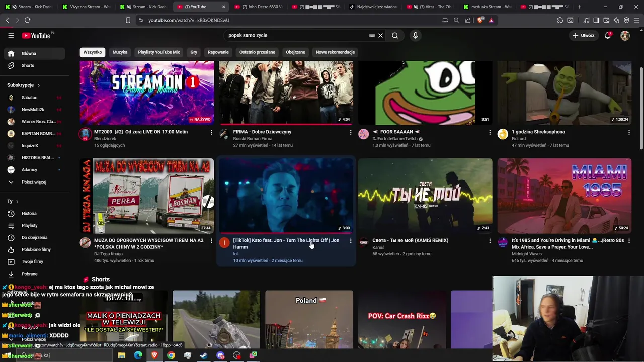Open the browser main hamburger menu

(x=637, y=20)
